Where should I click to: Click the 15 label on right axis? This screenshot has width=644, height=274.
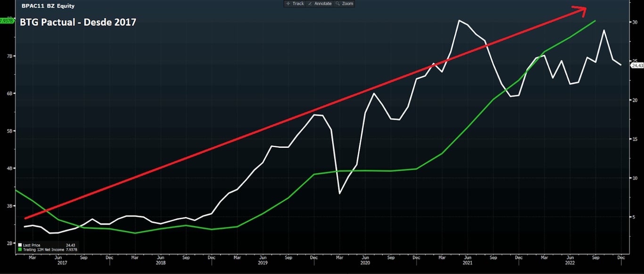tap(635, 139)
